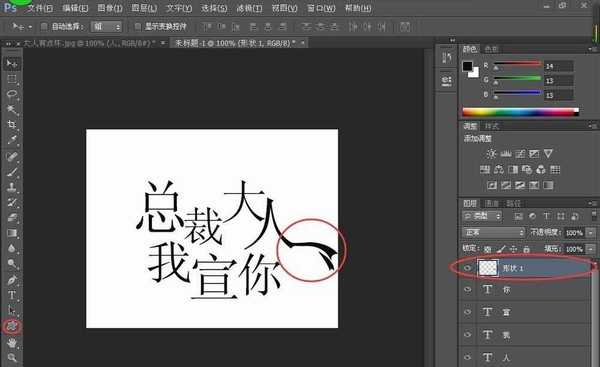Add a Curves adjustment
This screenshot has height=367, width=600.
[520, 154]
